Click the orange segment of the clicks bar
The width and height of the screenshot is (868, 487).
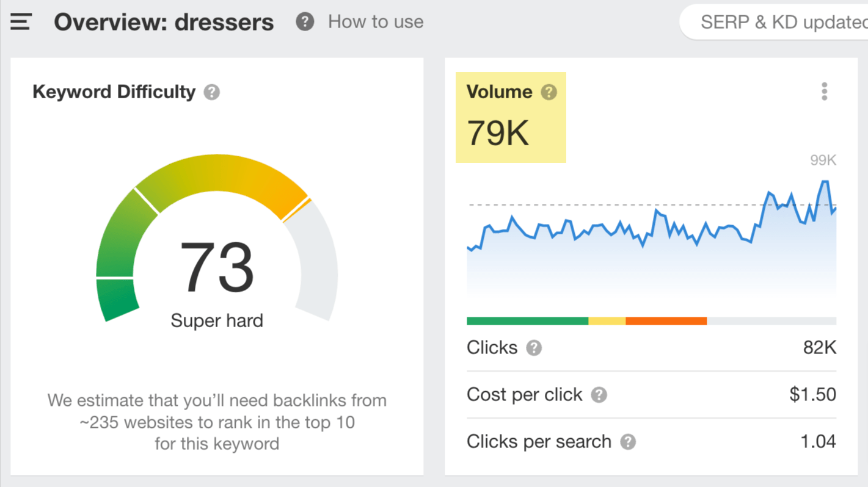pyautogui.click(x=666, y=320)
